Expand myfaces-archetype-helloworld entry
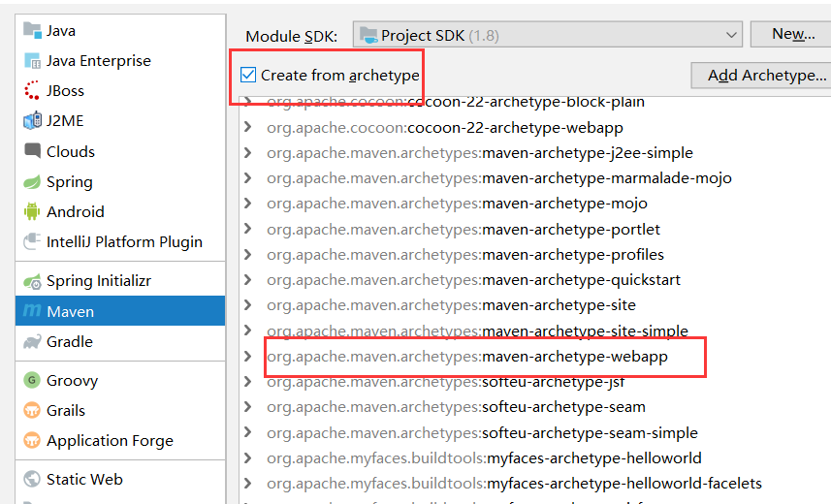 click(x=247, y=457)
